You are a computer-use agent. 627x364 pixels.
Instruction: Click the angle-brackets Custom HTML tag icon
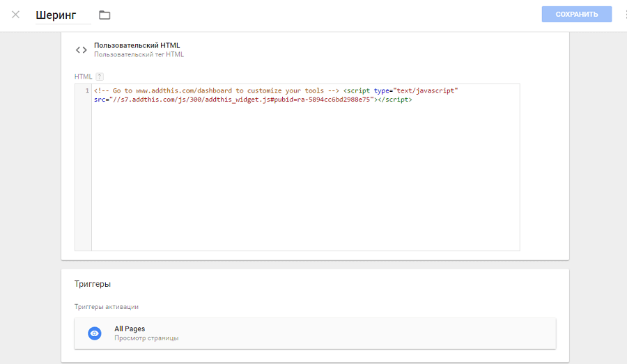pos(82,50)
